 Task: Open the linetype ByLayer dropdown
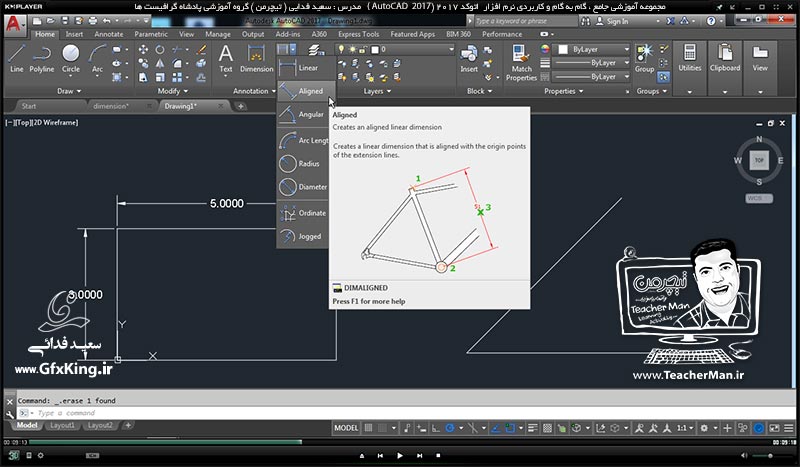point(592,77)
